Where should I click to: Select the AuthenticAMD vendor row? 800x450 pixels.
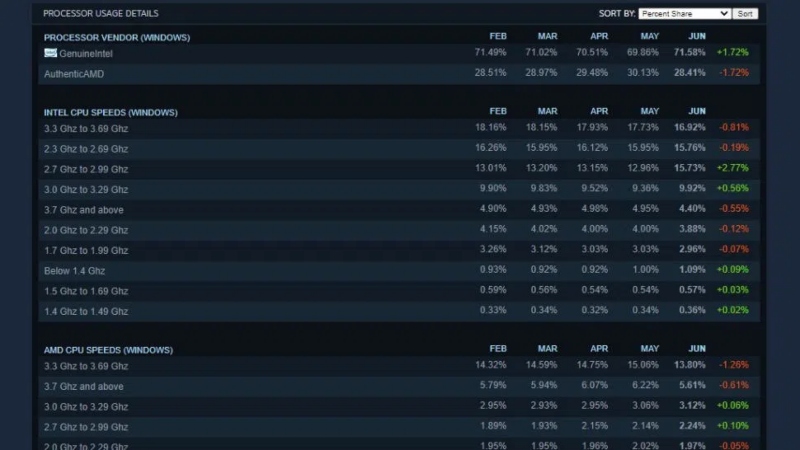(x=74, y=73)
